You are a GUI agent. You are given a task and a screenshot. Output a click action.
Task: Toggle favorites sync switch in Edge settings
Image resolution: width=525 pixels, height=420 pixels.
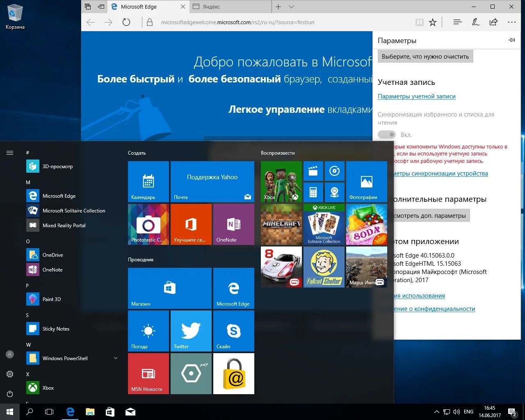click(387, 135)
